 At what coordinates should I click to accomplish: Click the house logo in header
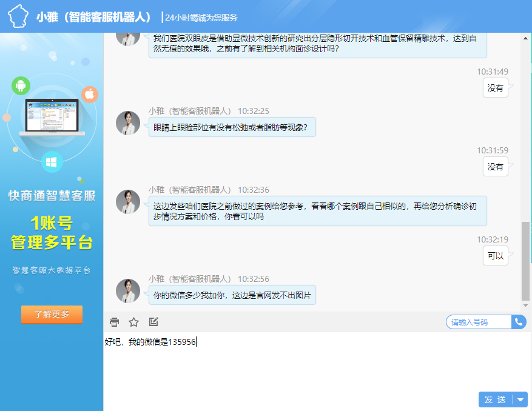click(19, 16)
